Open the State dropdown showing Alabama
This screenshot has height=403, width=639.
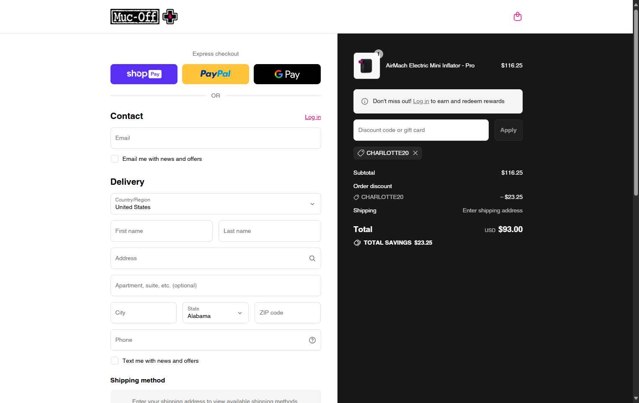coord(216,313)
